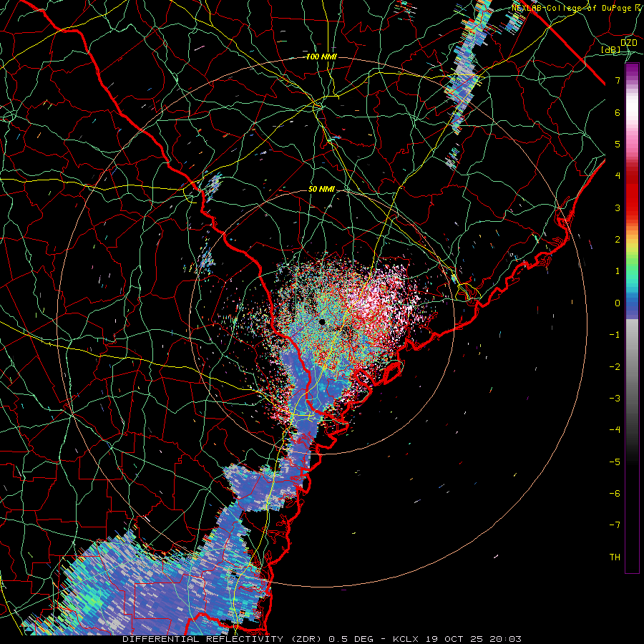
Task: Click the "-6" value on the dB scale
Action: (615, 493)
